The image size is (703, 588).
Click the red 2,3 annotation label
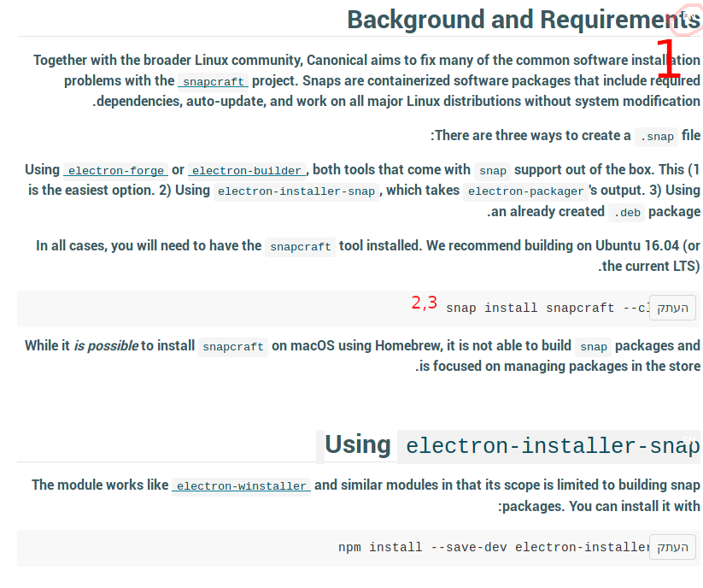click(424, 302)
